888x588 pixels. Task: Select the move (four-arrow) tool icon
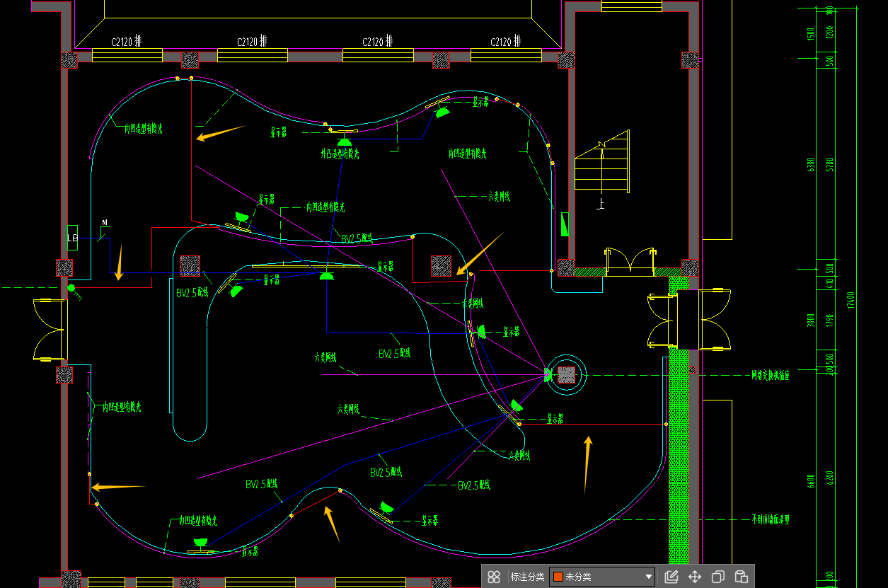[695, 577]
